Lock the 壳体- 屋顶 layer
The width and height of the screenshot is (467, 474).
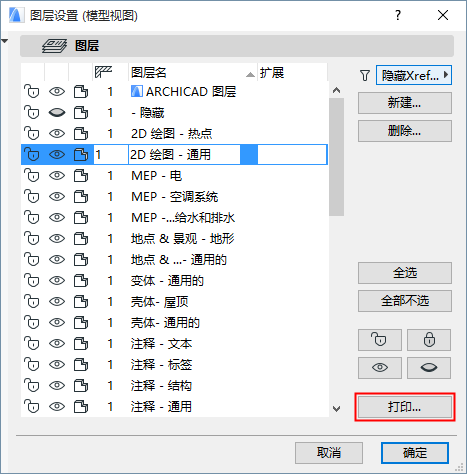32,301
